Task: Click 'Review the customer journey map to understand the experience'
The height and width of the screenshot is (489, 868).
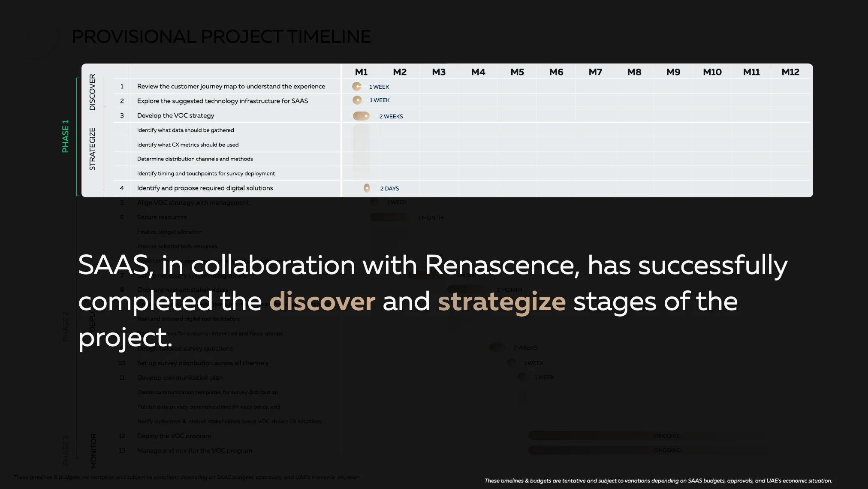Action: (x=231, y=86)
